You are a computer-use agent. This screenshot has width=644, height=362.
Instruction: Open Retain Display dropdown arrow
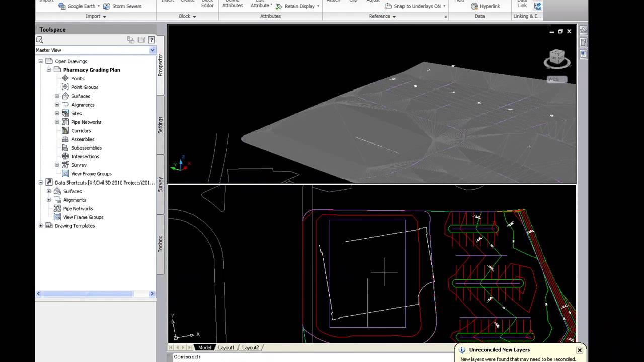318,6
